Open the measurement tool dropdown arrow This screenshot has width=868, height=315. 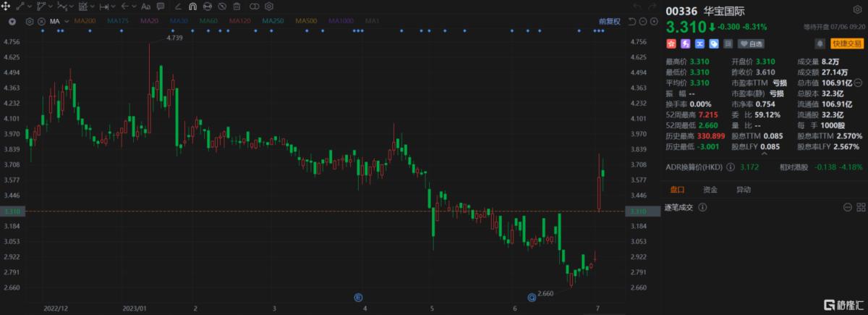click(92, 7)
